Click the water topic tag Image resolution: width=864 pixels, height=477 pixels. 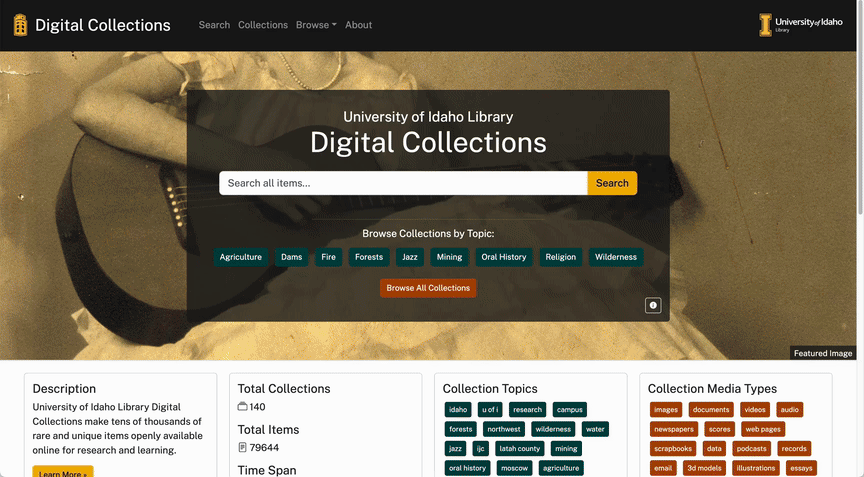[x=595, y=429]
